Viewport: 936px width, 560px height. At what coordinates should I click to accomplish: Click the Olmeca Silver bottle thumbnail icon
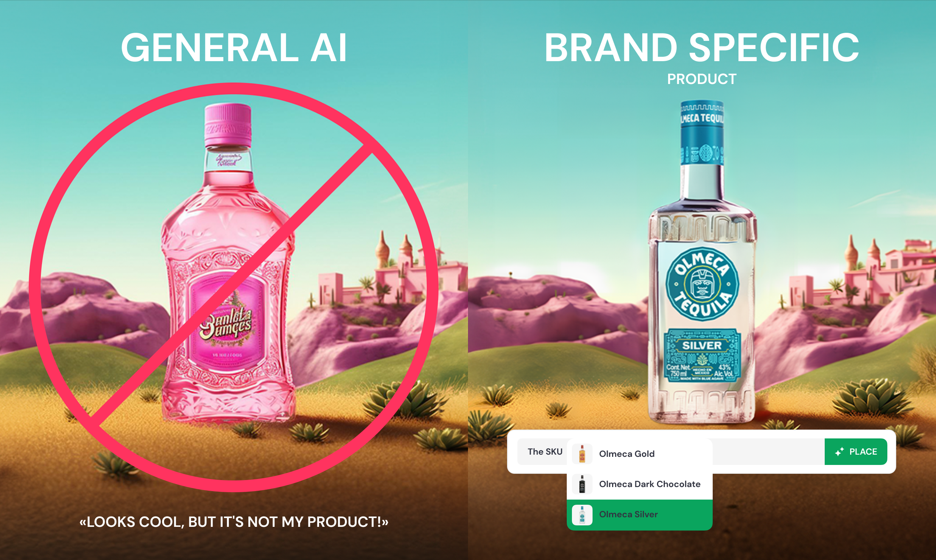pyautogui.click(x=582, y=515)
